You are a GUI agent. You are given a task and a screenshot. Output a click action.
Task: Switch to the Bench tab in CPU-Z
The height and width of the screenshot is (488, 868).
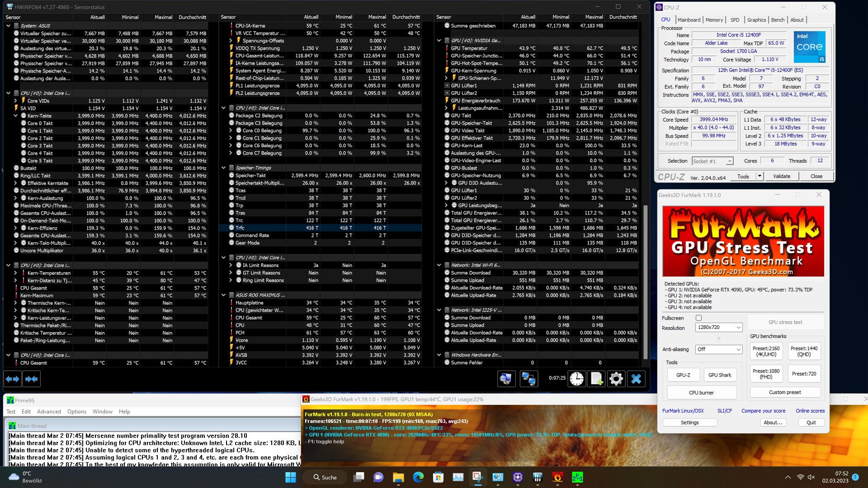[x=778, y=20]
